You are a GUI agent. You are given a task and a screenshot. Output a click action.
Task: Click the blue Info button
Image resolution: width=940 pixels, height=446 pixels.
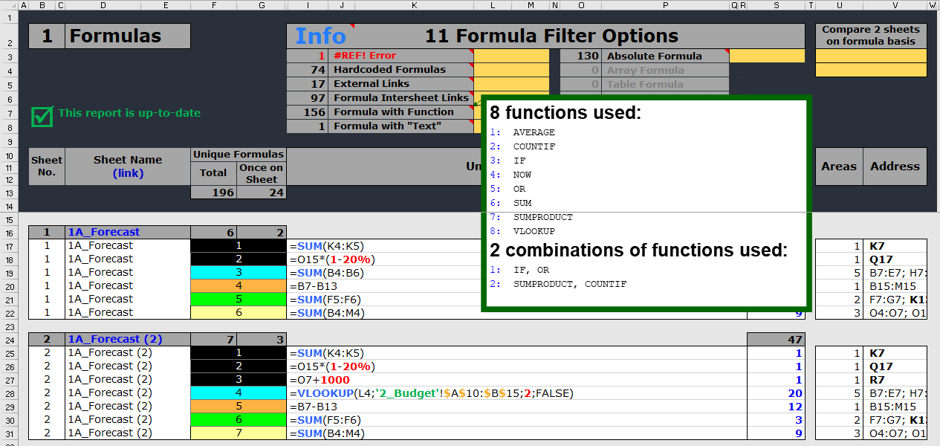320,36
